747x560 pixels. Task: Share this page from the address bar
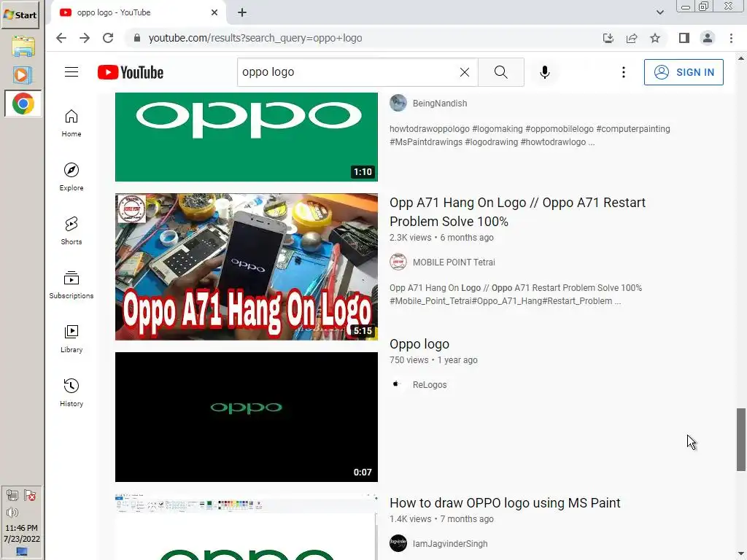(x=632, y=38)
